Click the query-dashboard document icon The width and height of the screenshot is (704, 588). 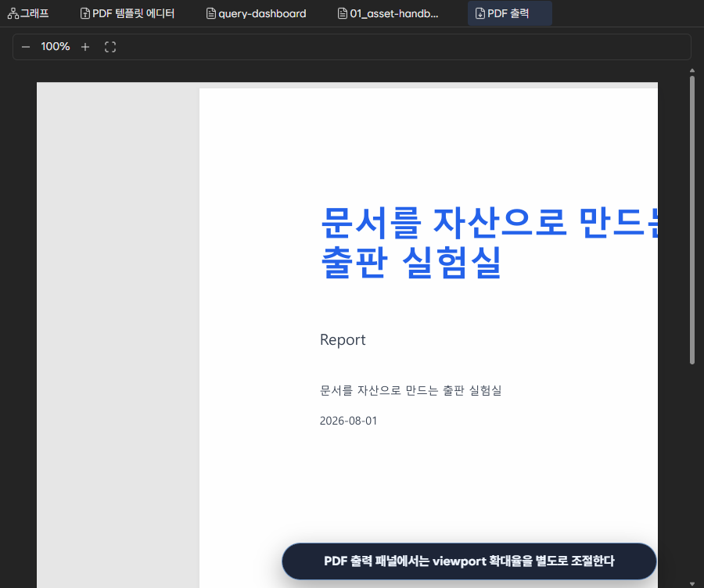210,13
